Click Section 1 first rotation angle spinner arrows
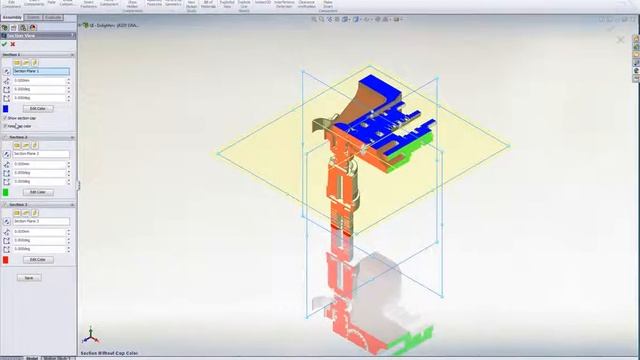Image resolution: width=640 pixels, height=360 pixels. 69,89
